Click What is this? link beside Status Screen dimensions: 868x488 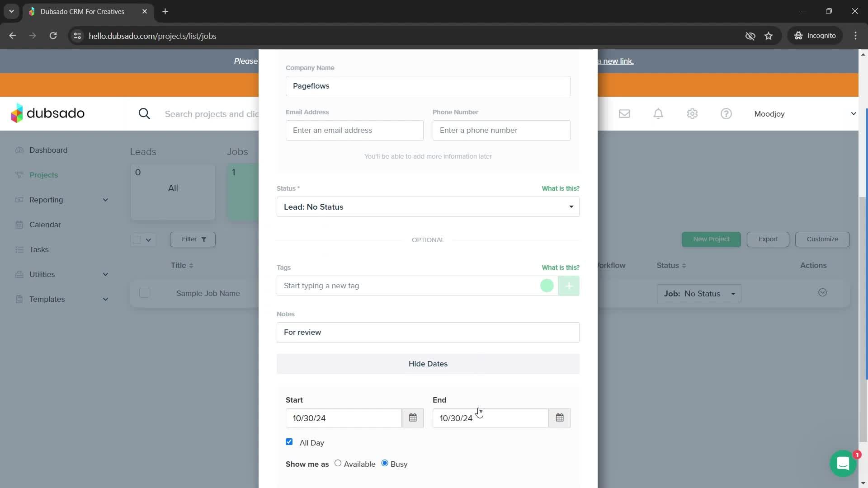pos(561,188)
